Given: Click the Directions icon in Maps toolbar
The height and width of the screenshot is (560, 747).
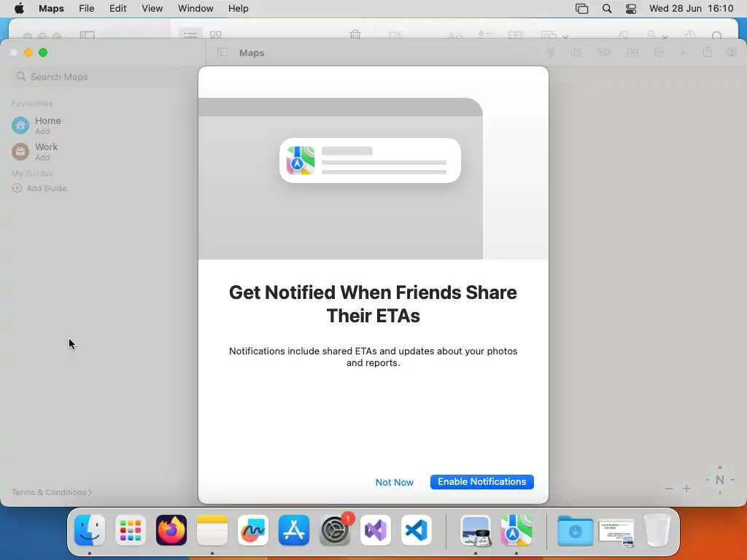Looking at the screenshot, I should point(659,52).
